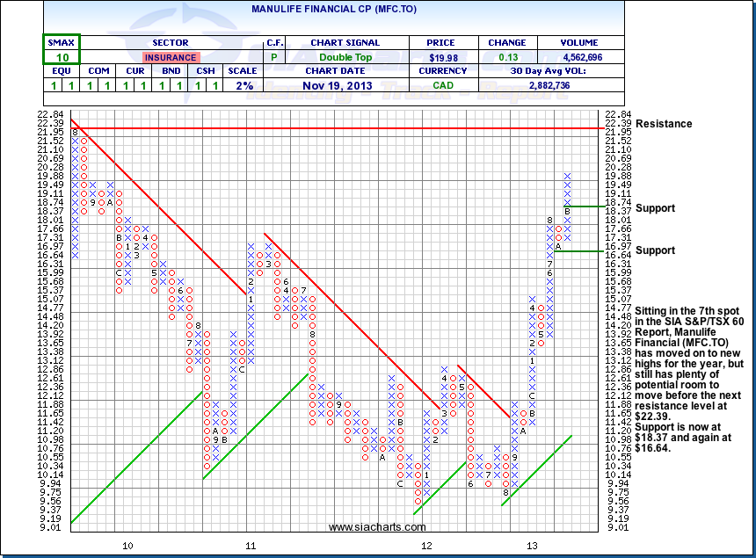756x558 pixels.
Task: Click the volume value 4,562,696
Action: [578, 57]
